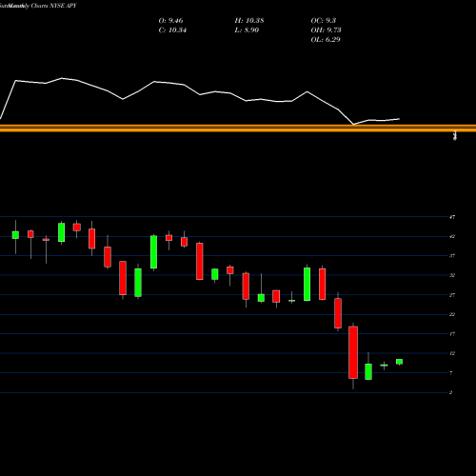Select the close value 'C: 10.34'
This screenshot has height=476, width=476.
pos(172,30)
